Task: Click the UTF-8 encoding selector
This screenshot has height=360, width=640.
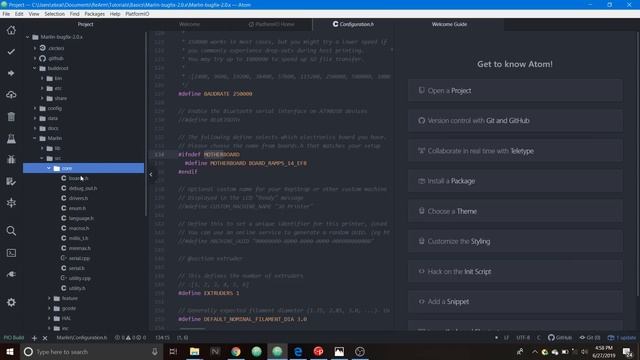Action: click(523, 338)
